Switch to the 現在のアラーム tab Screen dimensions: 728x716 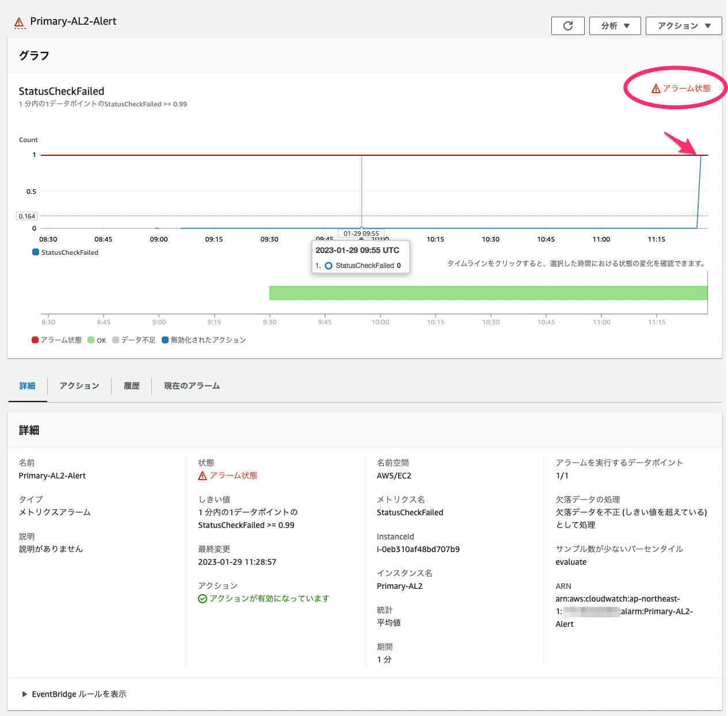190,385
